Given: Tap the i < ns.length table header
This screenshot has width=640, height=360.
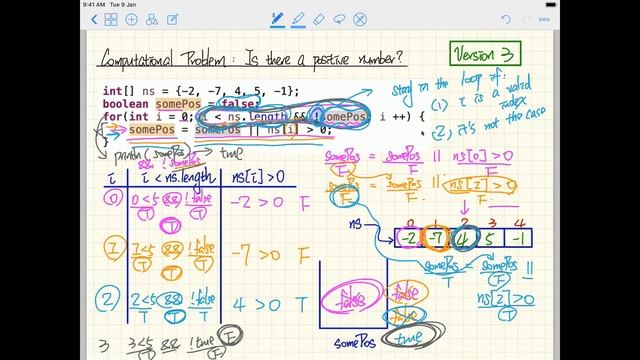Looking at the screenshot, I should (x=178, y=178).
